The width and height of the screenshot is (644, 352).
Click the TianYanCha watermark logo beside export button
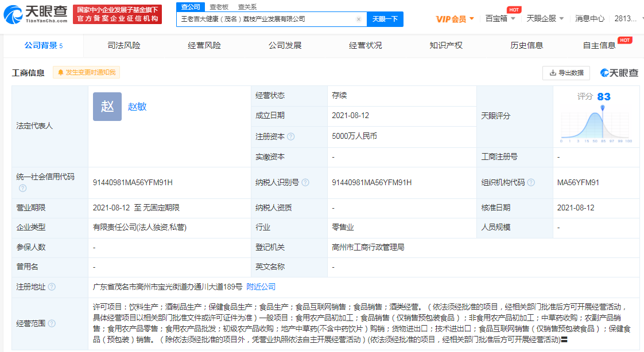(x=619, y=73)
